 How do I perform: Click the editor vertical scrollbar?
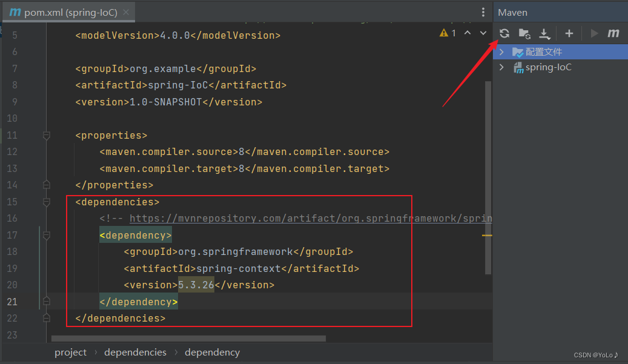pyautogui.click(x=488, y=178)
